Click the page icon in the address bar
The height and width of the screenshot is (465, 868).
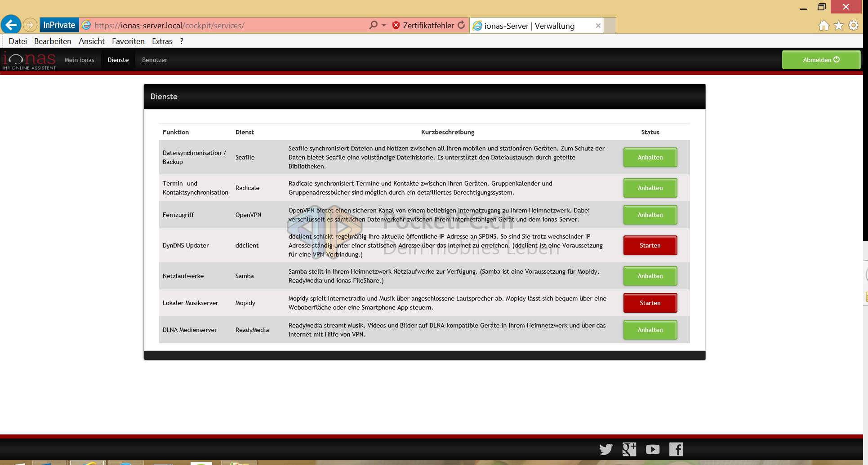(x=86, y=25)
